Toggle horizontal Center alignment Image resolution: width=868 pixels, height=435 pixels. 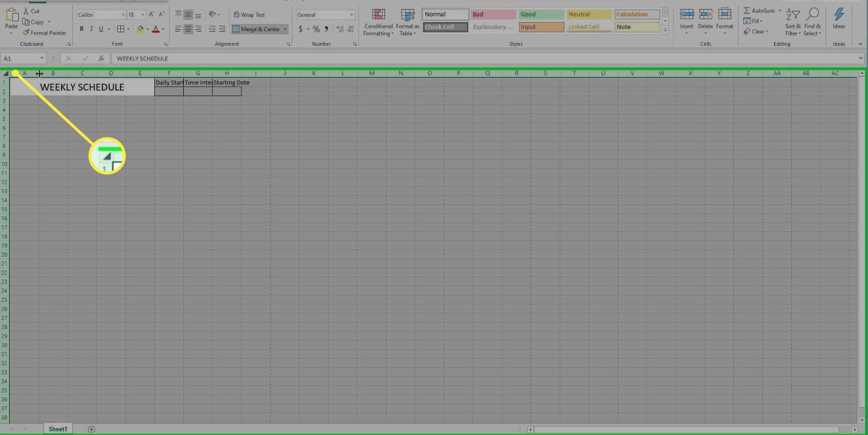tap(188, 29)
